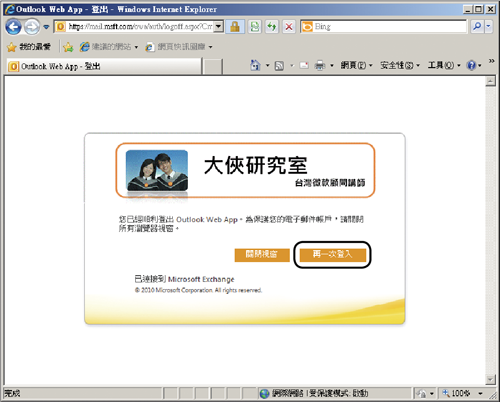
Task: Click Add to Favorites Bar icon
Action: pos(68,47)
